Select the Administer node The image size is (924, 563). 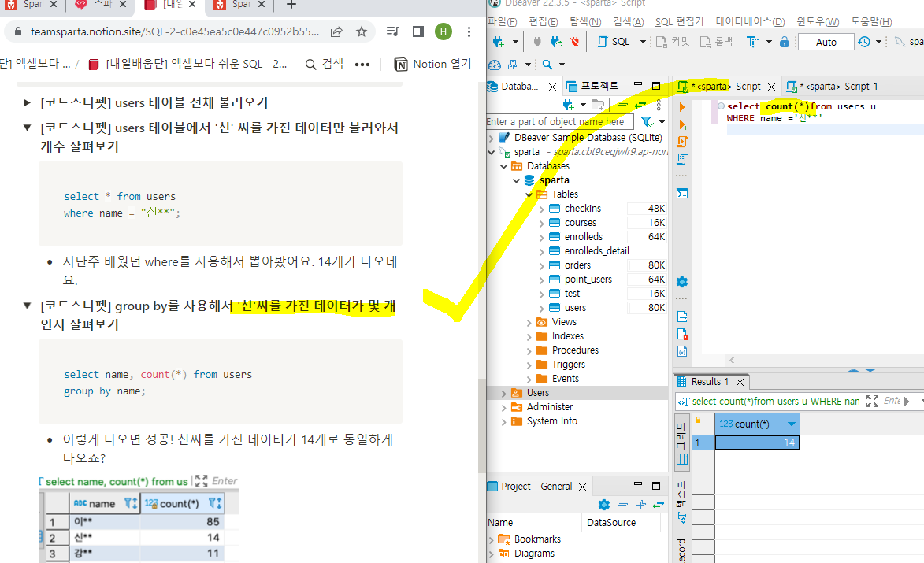[x=550, y=407]
